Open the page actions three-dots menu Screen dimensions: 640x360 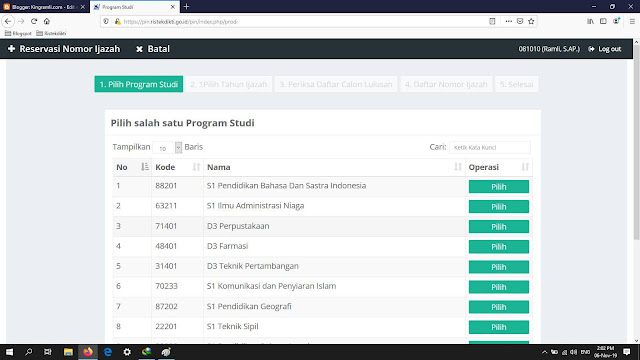click(509, 21)
